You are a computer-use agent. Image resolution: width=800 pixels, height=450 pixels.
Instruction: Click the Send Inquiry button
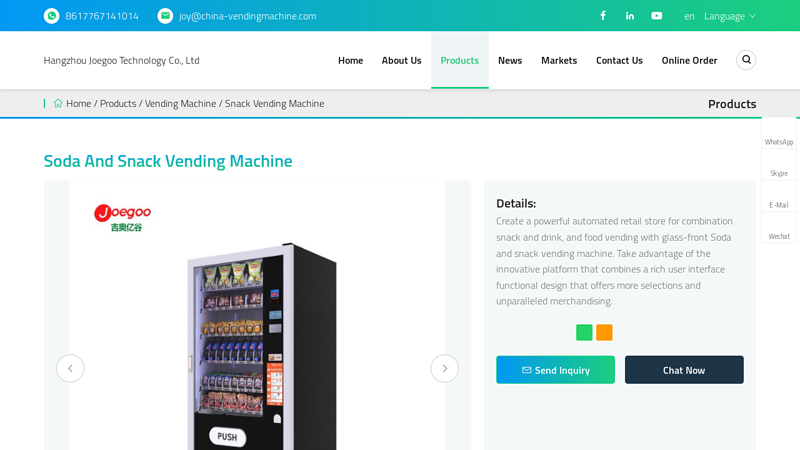[556, 370]
